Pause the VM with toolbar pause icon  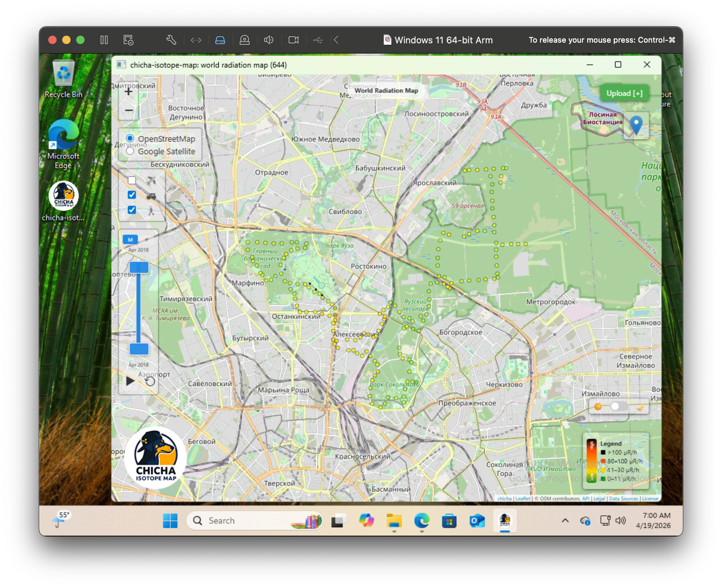[x=104, y=40]
